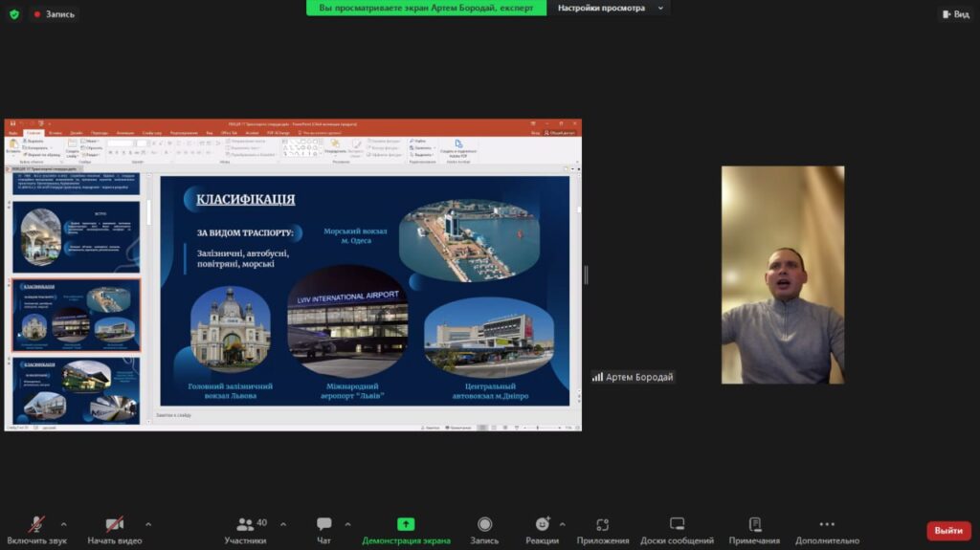980x550 pixels.
Task: Click the divider handle between screen and video
Action: (586, 275)
